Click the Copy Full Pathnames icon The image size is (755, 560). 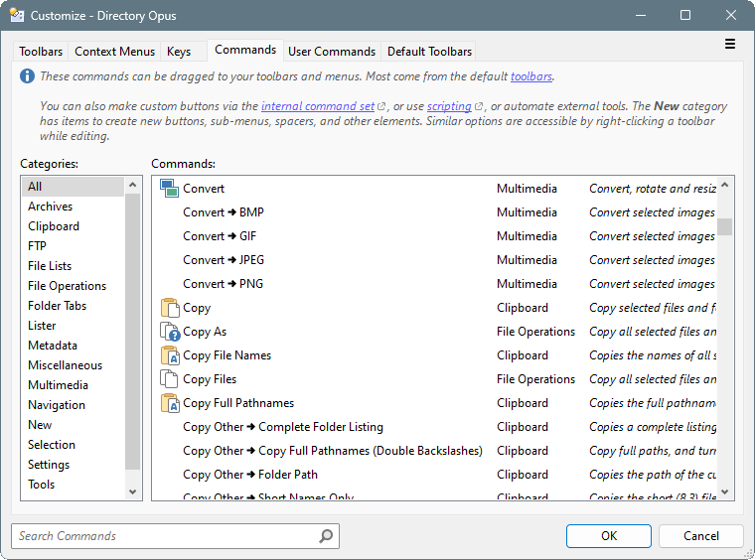(x=170, y=403)
